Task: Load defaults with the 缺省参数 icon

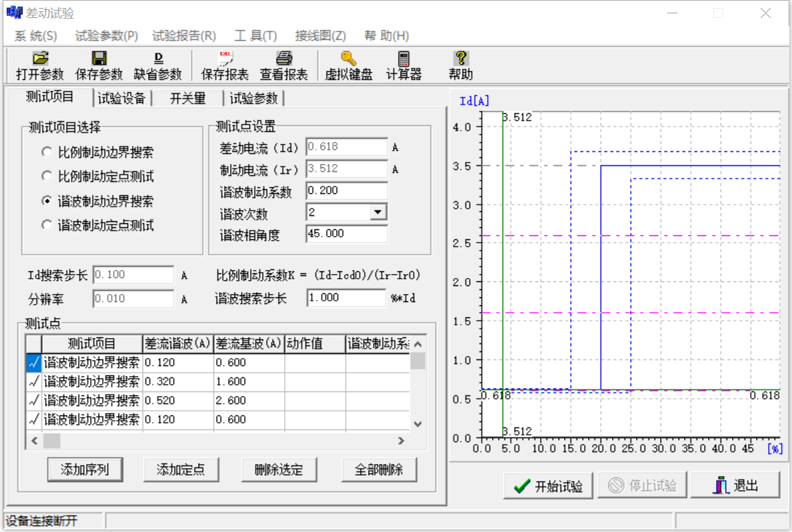Action: click(158, 65)
